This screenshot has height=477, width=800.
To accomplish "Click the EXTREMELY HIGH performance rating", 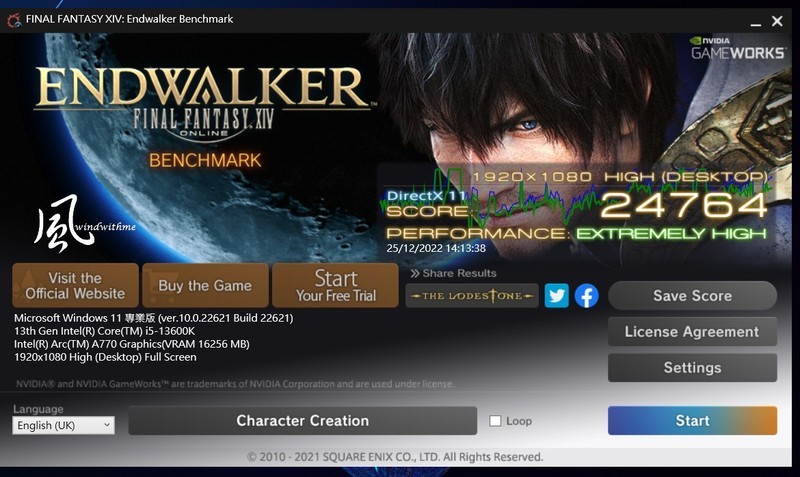I will (671, 234).
